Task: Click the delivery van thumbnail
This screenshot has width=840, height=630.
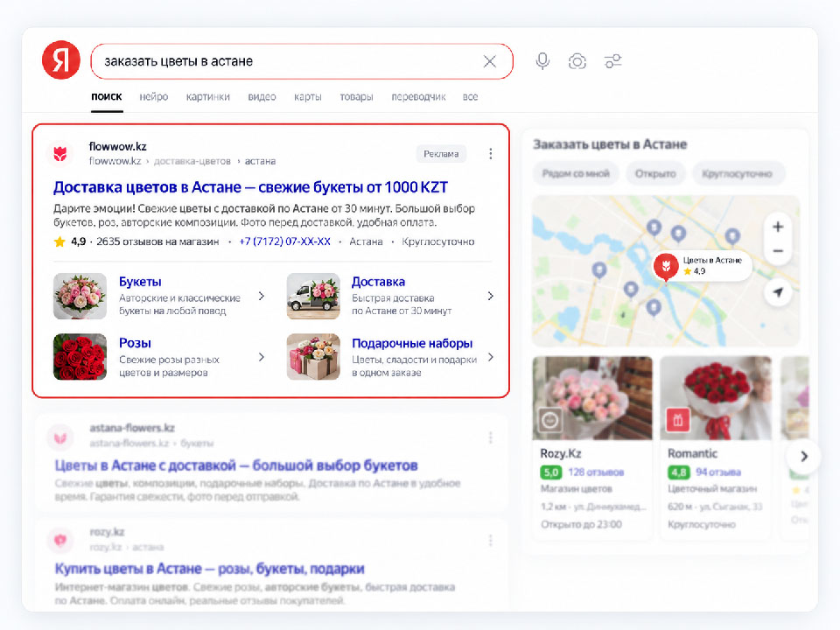Action: [313, 297]
